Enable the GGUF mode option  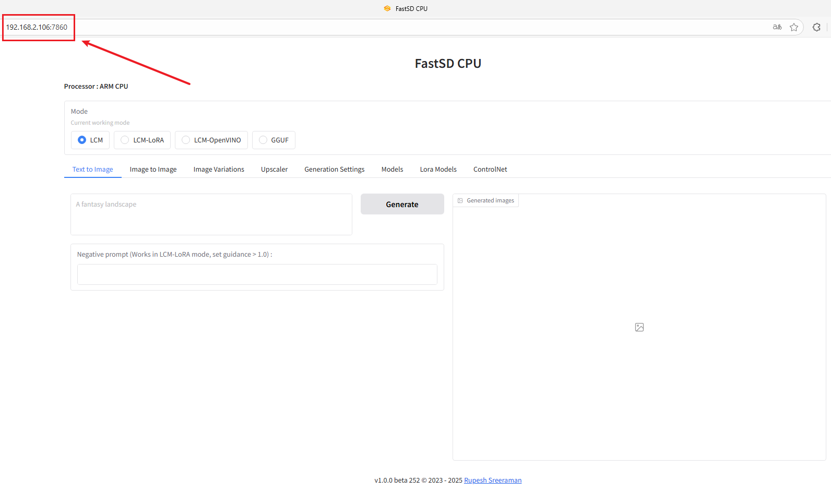click(263, 140)
